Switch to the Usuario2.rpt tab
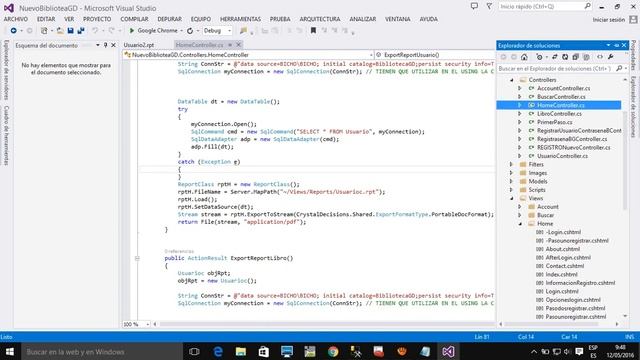 tap(139, 45)
